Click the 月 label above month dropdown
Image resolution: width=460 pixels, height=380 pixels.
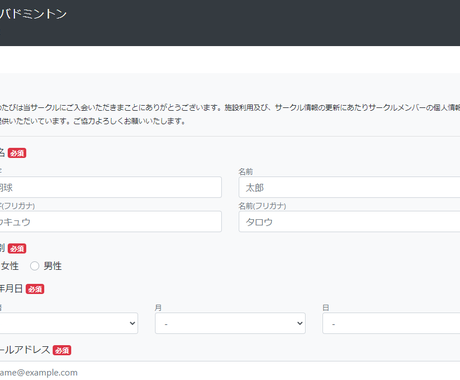point(158,307)
